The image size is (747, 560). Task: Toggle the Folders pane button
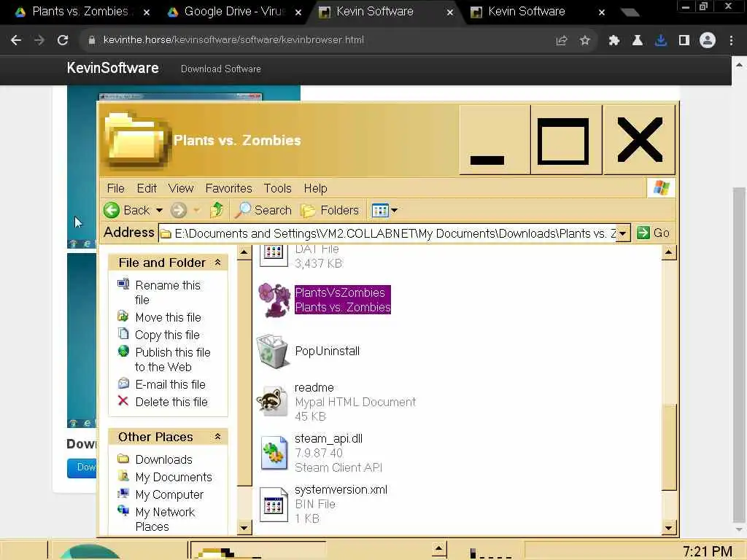click(x=330, y=210)
